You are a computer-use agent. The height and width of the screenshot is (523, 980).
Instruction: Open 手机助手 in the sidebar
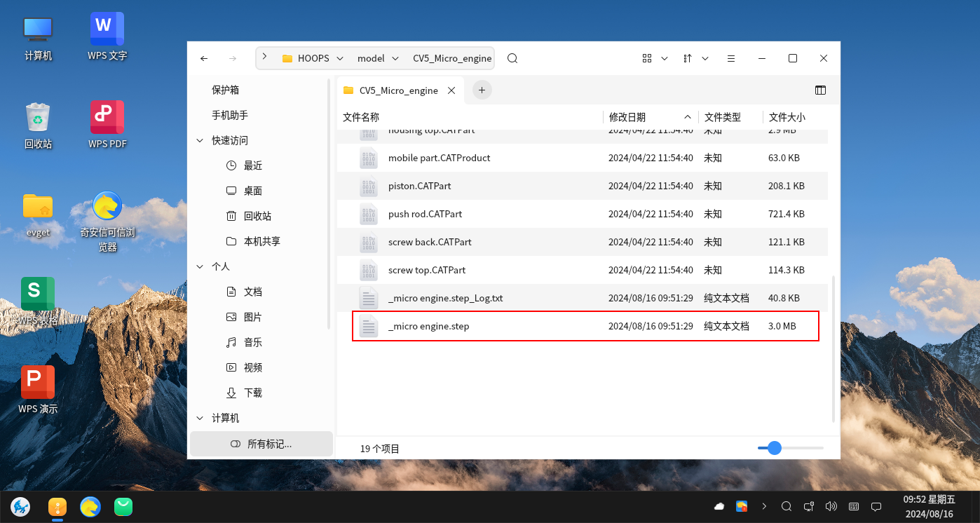(230, 115)
